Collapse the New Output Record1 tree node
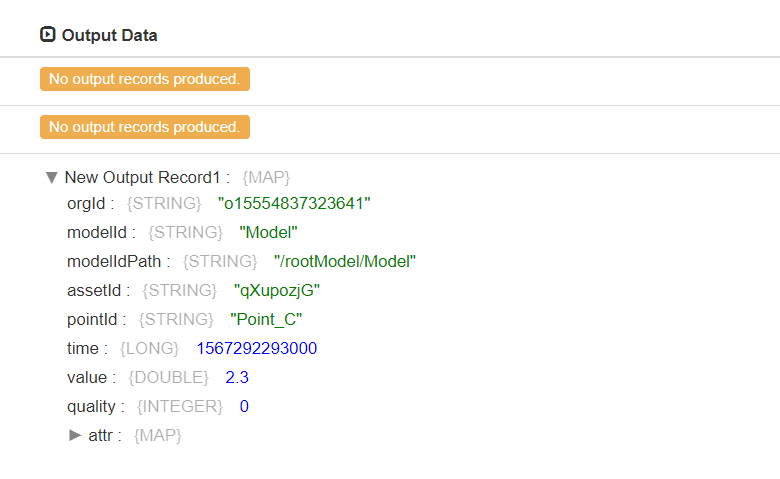 (51, 178)
